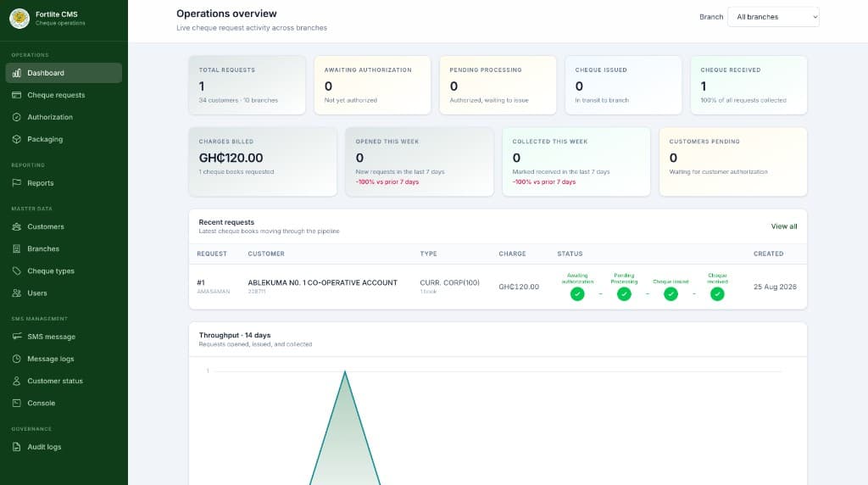Viewport: 868px width, 485px height.
Task: Open the Reports section
Action: tap(64, 182)
